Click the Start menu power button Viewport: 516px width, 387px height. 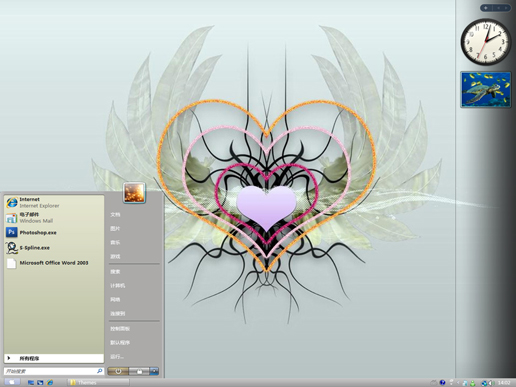(x=118, y=371)
